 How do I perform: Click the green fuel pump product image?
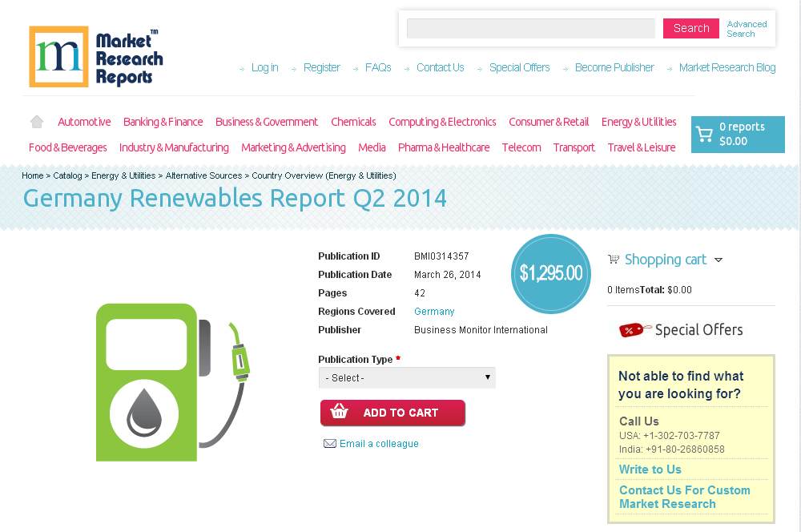pyautogui.click(x=173, y=382)
